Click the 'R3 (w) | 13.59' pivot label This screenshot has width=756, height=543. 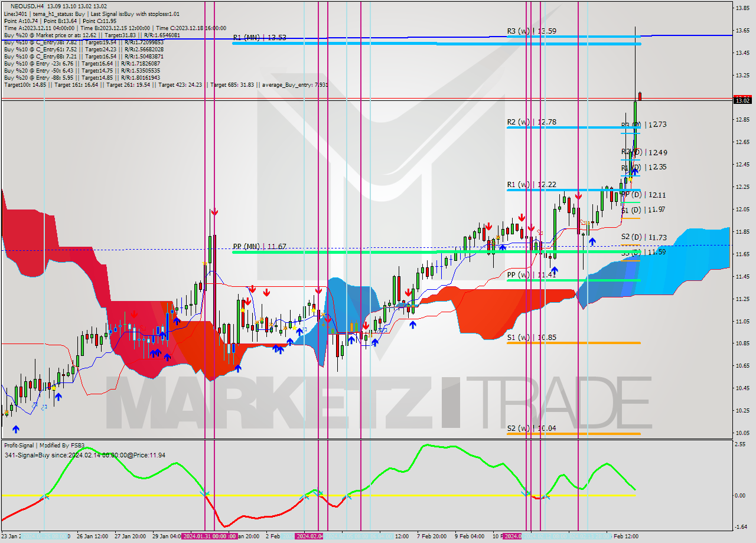532,31
